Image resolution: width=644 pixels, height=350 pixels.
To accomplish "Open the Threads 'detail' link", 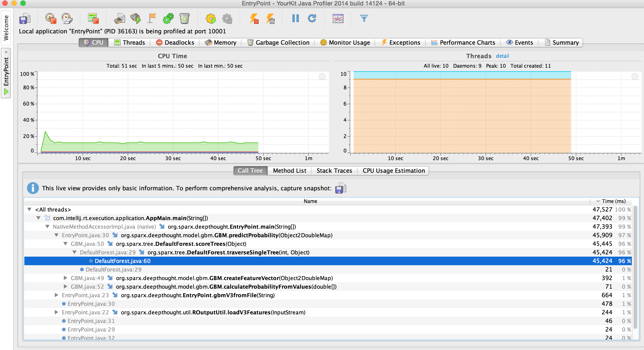I will 502,56.
